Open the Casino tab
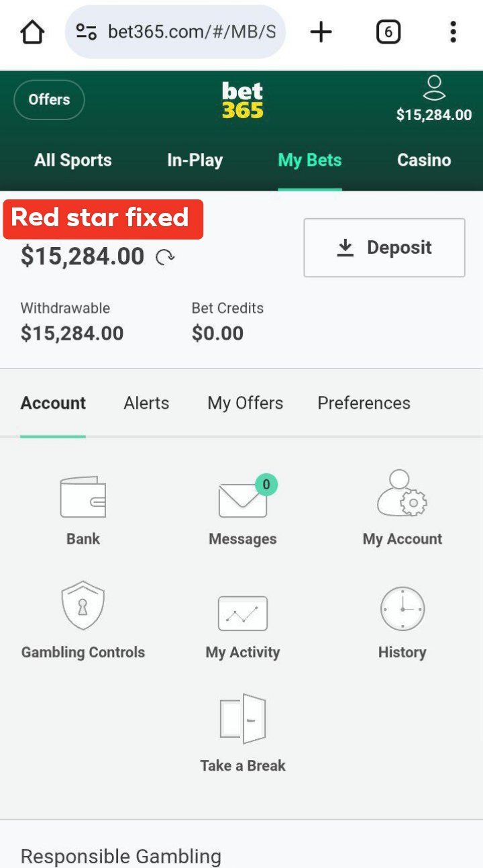This screenshot has height=868, width=483. (x=424, y=160)
